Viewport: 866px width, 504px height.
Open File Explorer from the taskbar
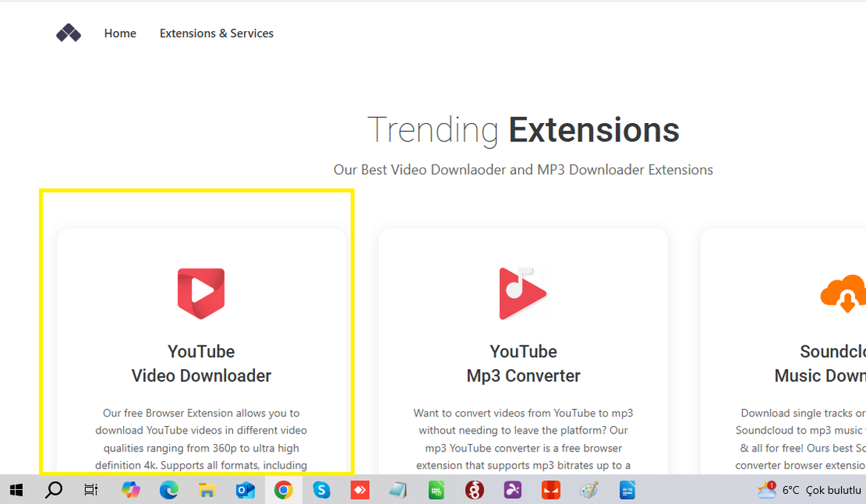point(207,490)
